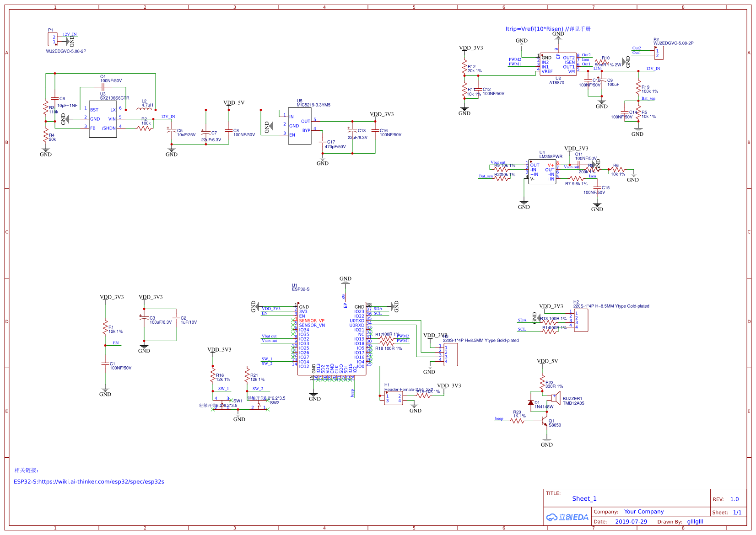This screenshot has height=535, width=756.
Task: Select the C16 100NF/50V capacitor symbol
Action: click(375, 130)
